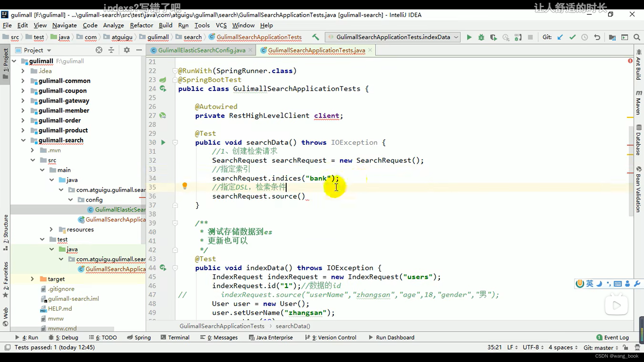Open Bean Validation side panel

(639, 189)
